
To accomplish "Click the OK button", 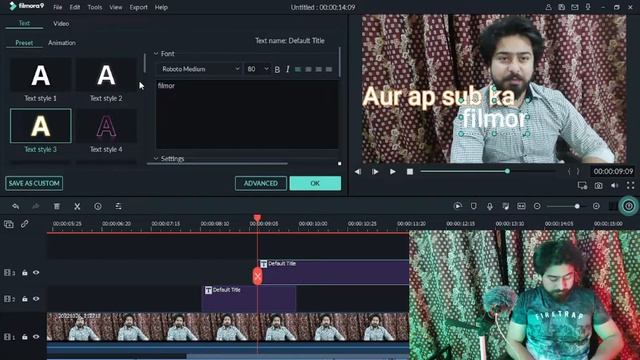I will pyautogui.click(x=315, y=183).
